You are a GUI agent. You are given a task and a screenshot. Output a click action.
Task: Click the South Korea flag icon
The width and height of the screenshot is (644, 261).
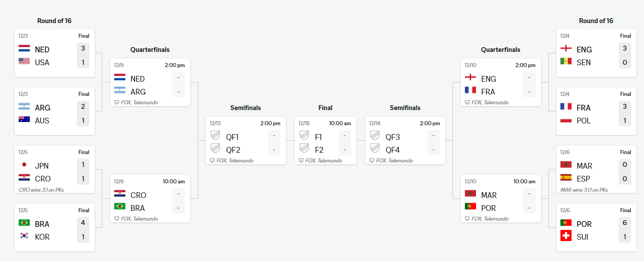[x=24, y=237]
